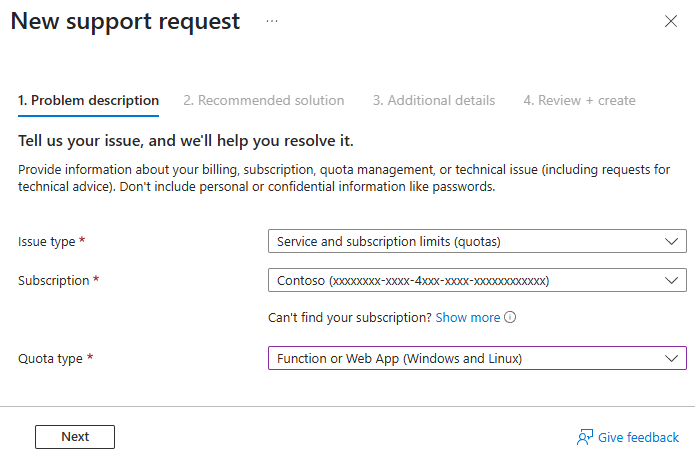Click the Quota type label

[50, 359]
